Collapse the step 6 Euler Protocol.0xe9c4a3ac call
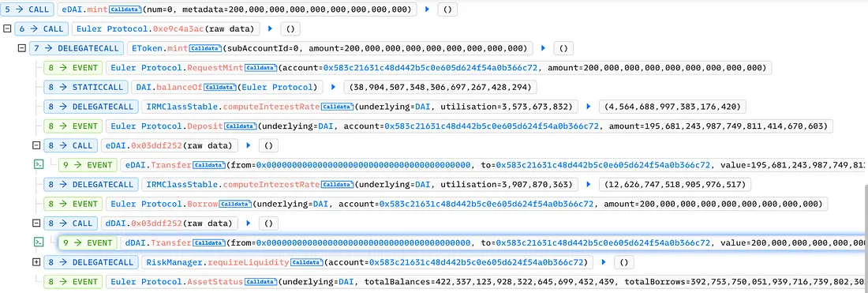Viewport: 868px width, 293px height. pos(6,28)
